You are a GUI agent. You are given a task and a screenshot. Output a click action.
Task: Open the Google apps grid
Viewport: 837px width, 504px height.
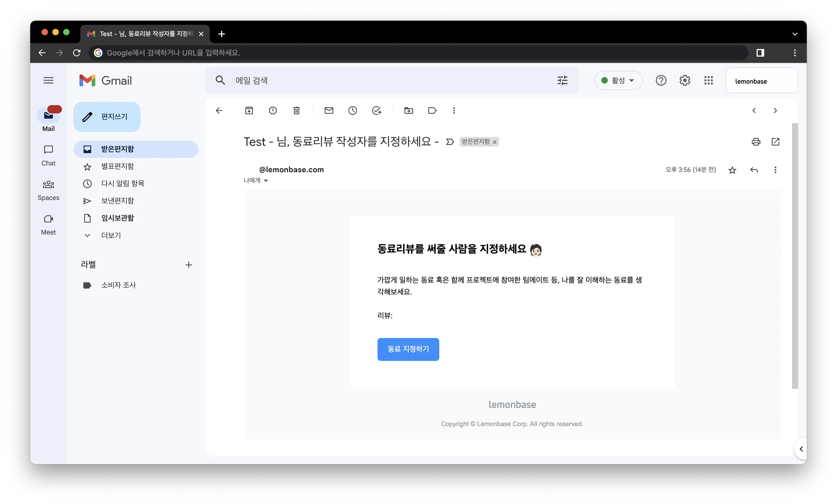709,81
